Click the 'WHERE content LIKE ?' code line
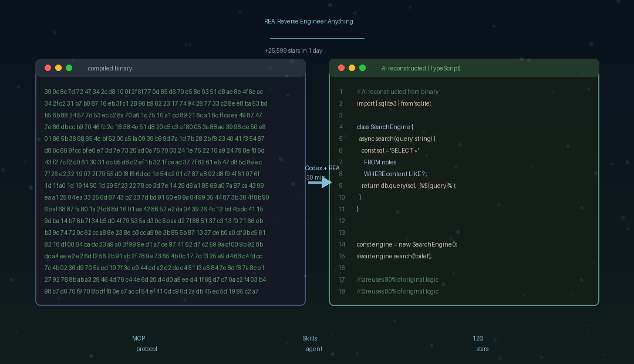Screen dimensions: 634x364 tap(396, 174)
